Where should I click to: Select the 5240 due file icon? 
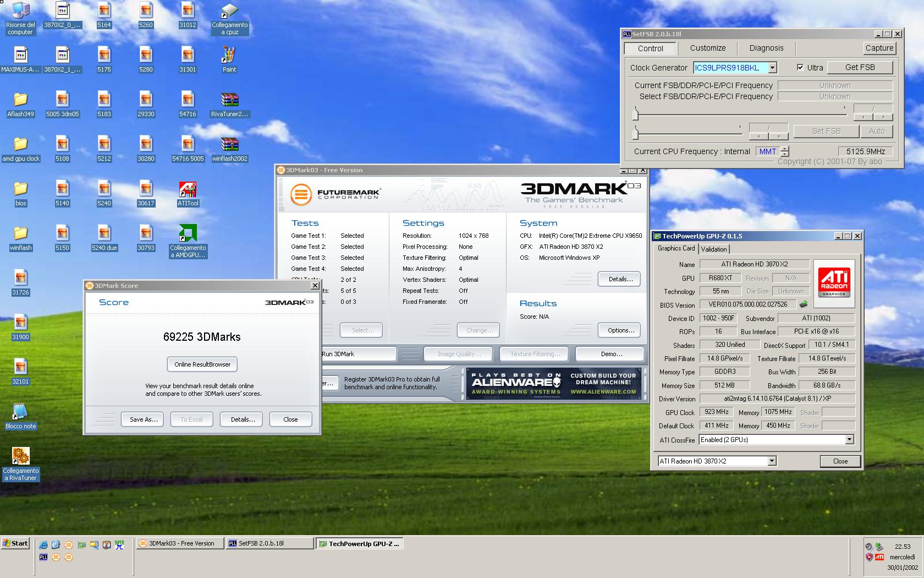pyautogui.click(x=104, y=238)
